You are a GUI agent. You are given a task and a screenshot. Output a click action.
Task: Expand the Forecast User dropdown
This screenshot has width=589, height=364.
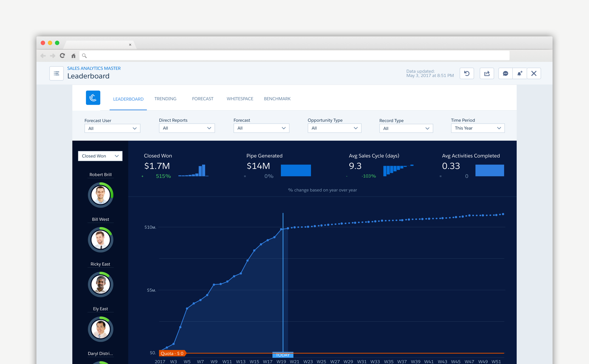[112, 128]
